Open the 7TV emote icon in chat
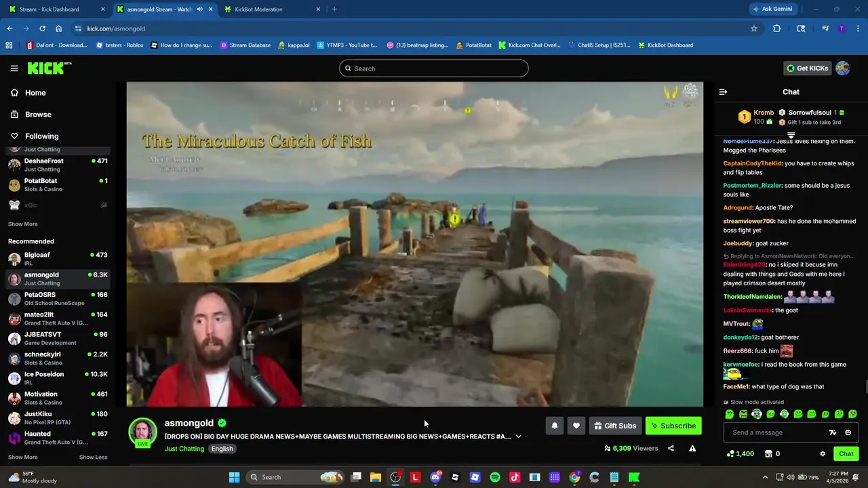Screen dimensions: 868x488 click(x=833, y=432)
